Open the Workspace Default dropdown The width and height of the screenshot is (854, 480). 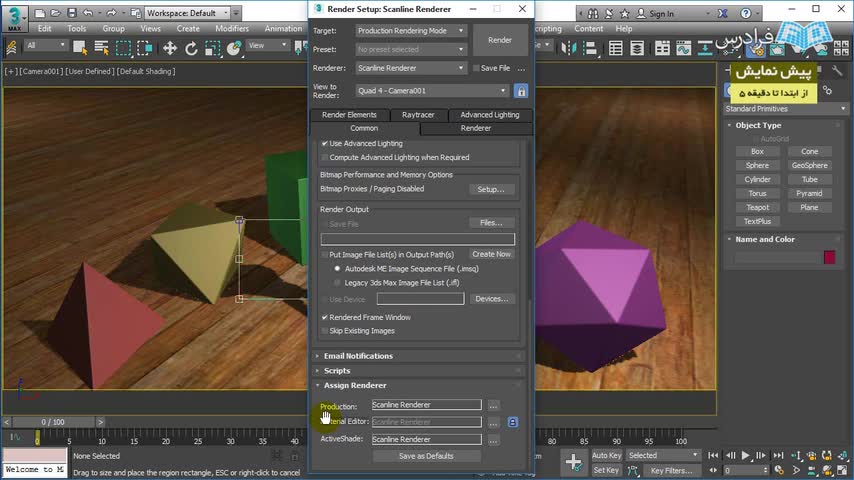(x=188, y=13)
